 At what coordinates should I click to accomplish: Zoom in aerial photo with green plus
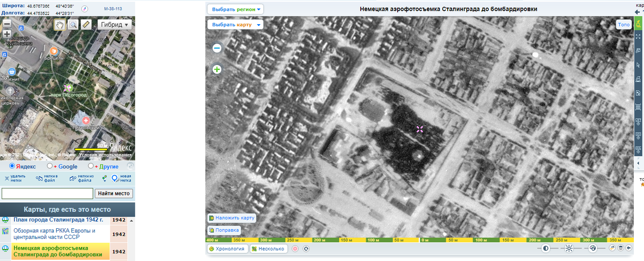click(217, 69)
